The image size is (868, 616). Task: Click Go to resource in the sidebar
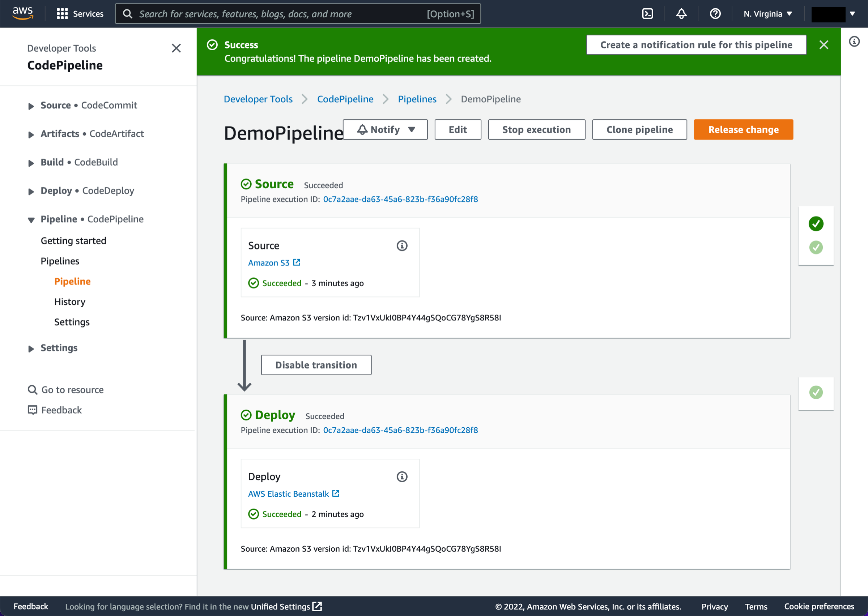click(72, 390)
